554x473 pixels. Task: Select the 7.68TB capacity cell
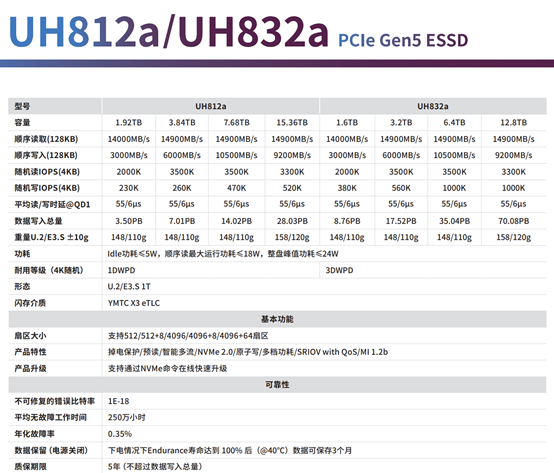[x=236, y=123]
